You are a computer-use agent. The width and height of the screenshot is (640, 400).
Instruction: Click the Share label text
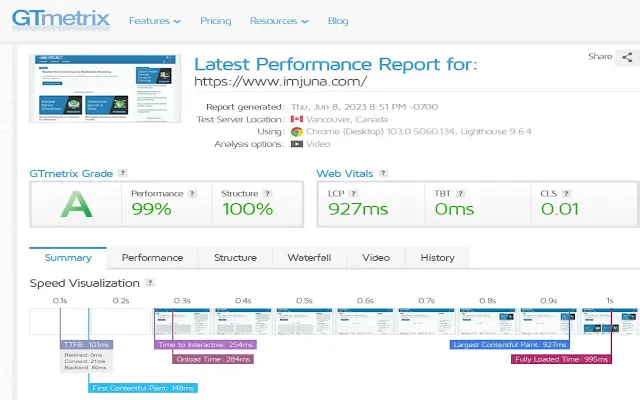pos(600,56)
